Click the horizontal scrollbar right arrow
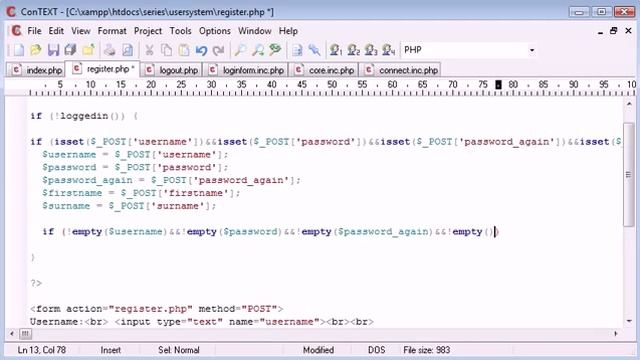This screenshot has width=640, height=360. pos(616,334)
